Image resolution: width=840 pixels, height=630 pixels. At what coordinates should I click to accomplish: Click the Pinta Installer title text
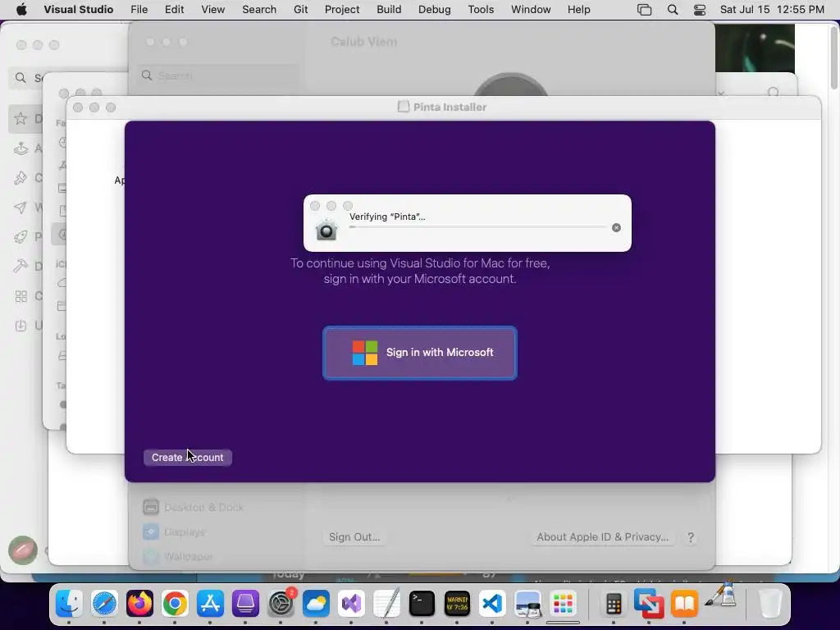pyautogui.click(x=450, y=107)
